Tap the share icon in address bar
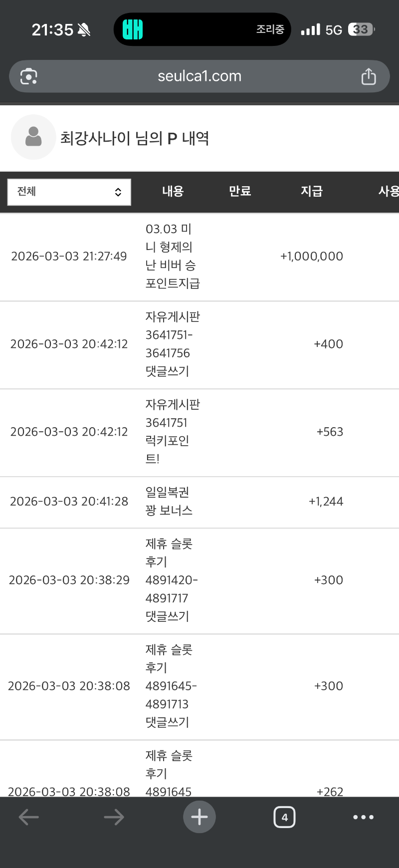 click(369, 76)
